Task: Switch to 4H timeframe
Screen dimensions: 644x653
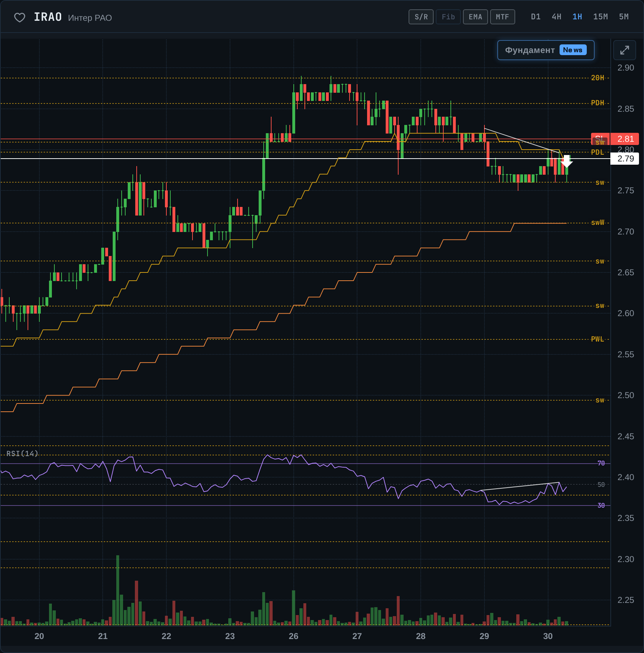Action: click(556, 17)
